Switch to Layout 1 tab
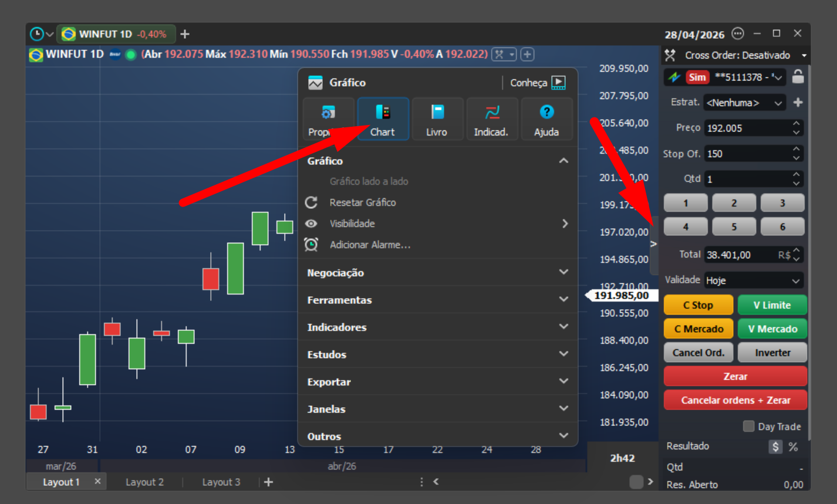This screenshot has width=837, height=504. coord(61,482)
